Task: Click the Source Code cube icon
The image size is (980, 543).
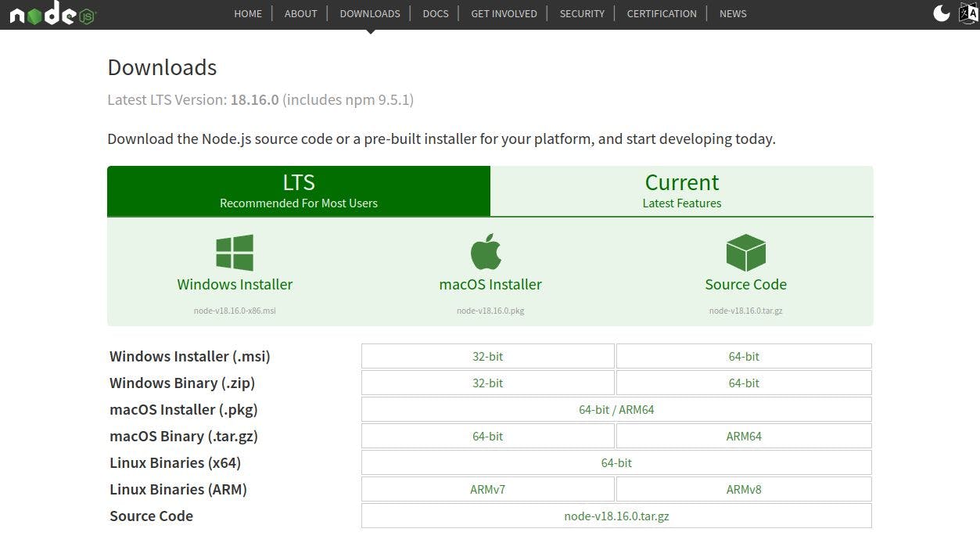Action: (745, 252)
